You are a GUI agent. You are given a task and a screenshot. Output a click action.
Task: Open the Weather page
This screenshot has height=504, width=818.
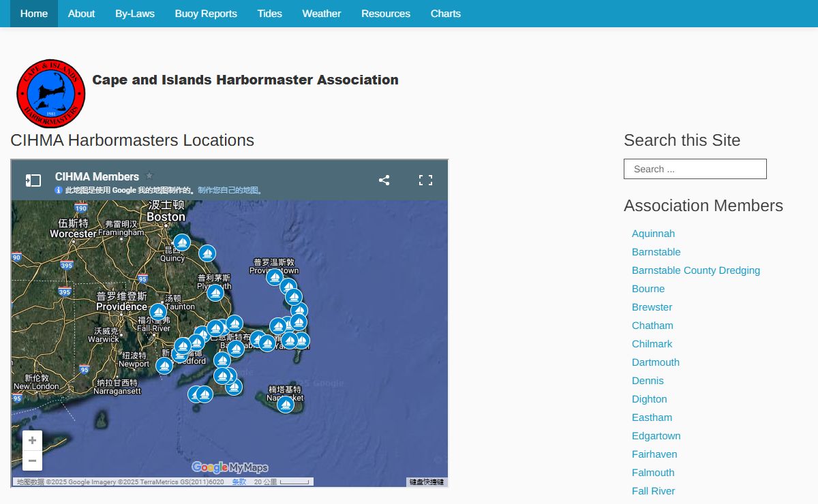point(322,14)
